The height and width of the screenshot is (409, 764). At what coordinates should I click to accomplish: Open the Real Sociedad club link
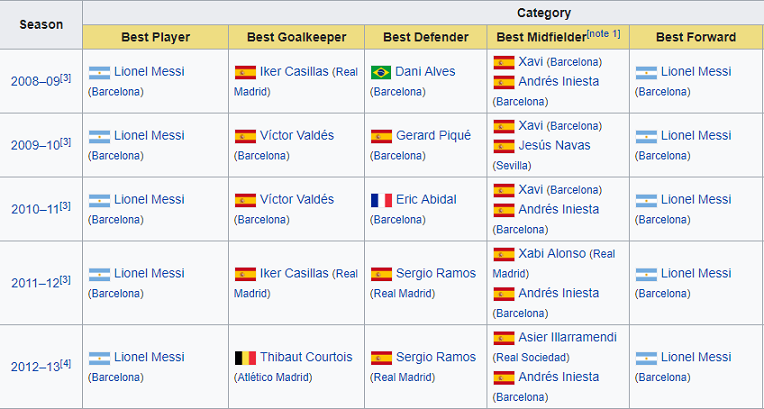[x=531, y=357]
